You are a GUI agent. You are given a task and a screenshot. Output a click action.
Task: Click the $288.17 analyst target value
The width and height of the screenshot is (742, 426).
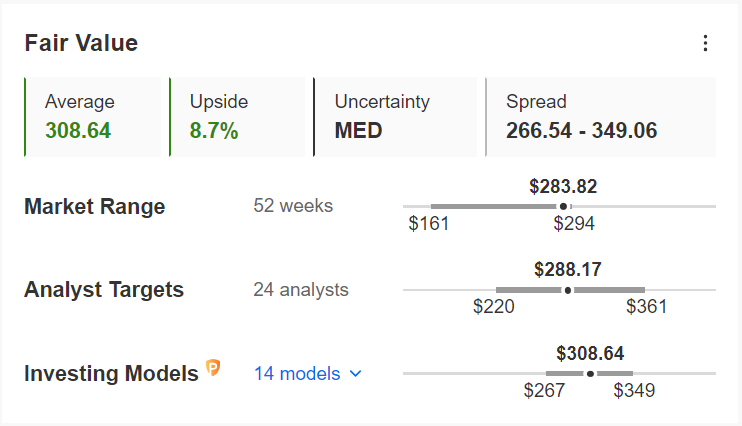click(x=568, y=270)
